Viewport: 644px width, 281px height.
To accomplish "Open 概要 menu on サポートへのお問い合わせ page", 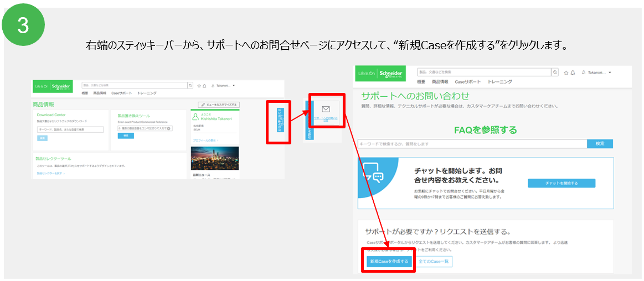I will [422, 82].
